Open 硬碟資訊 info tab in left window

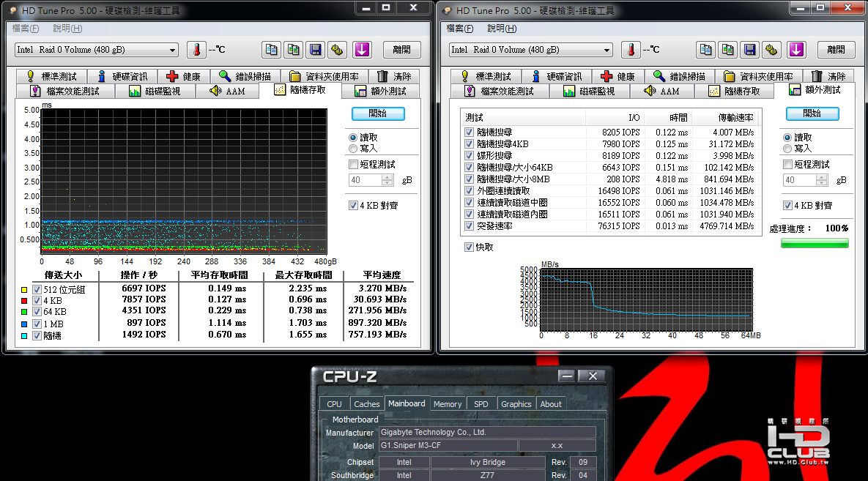coord(122,76)
